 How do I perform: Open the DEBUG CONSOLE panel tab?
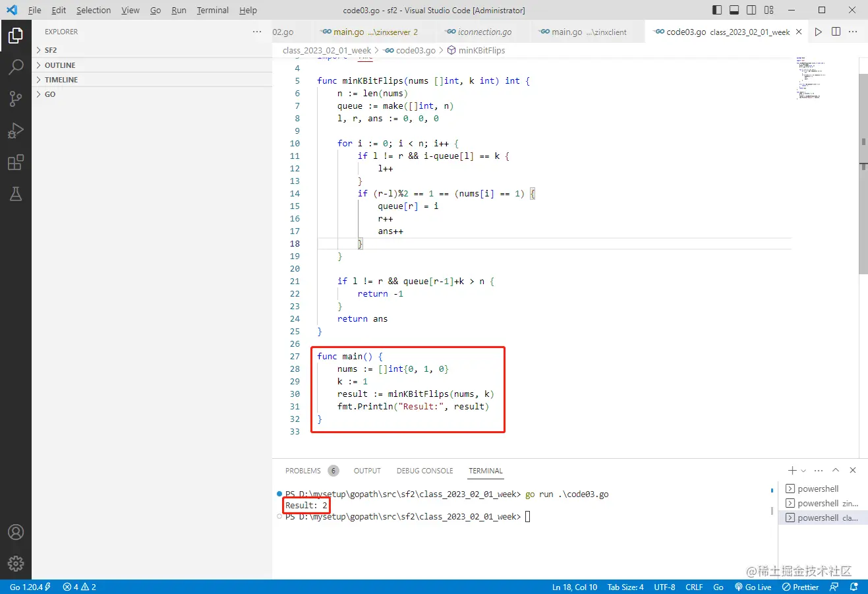coord(424,471)
